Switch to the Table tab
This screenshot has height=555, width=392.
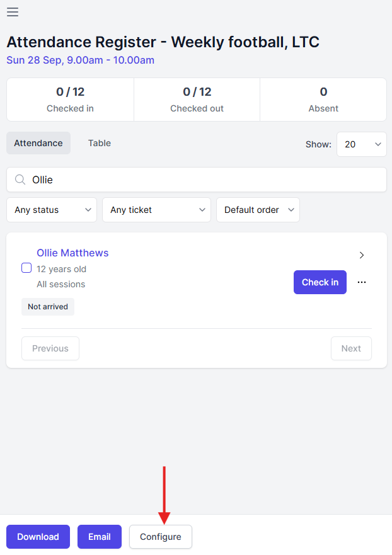point(100,143)
